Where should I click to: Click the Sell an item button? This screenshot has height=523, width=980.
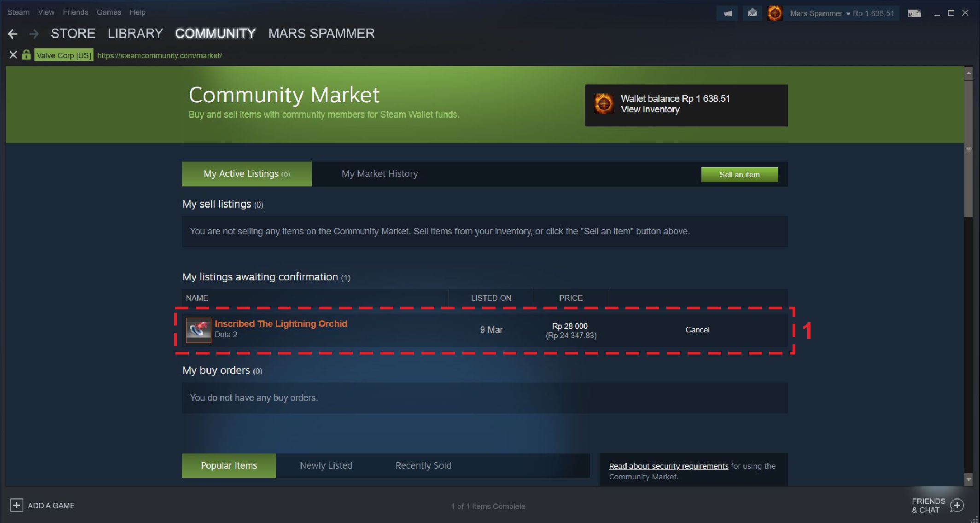point(740,174)
